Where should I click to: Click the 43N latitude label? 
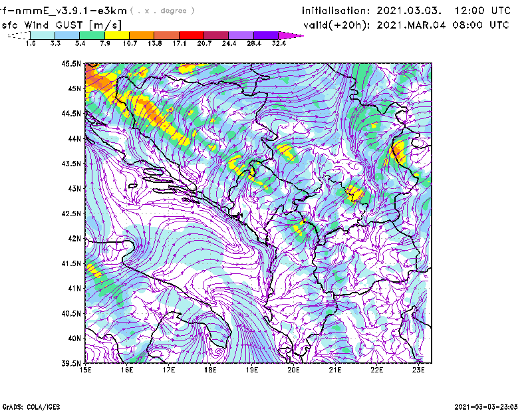pyautogui.click(x=74, y=188)
